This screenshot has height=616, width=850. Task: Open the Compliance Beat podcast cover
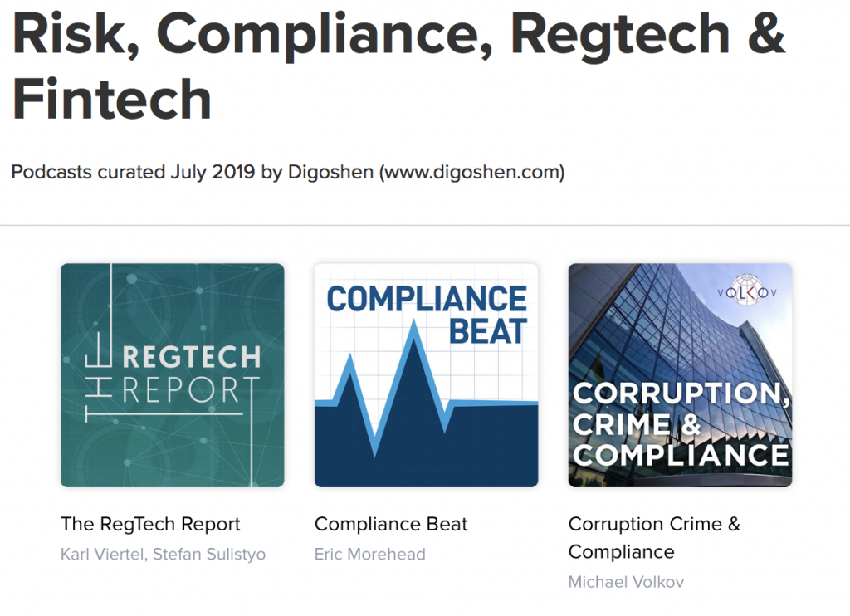pos(426,375)
